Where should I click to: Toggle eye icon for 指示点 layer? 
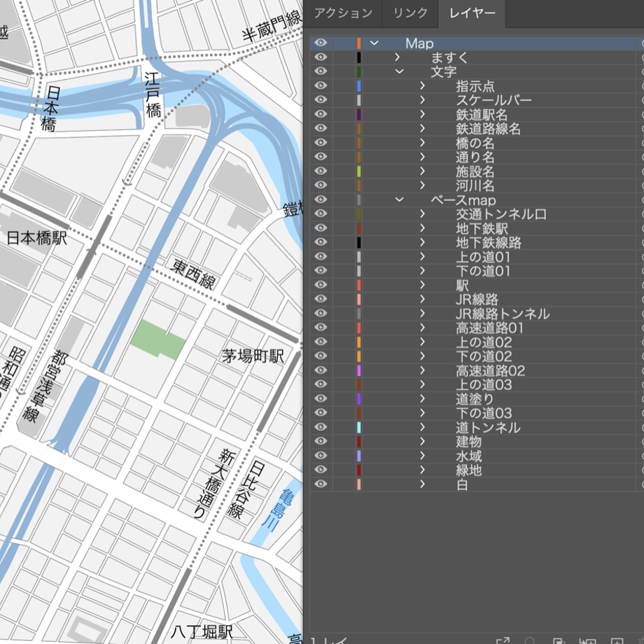(x=321, y=85)
